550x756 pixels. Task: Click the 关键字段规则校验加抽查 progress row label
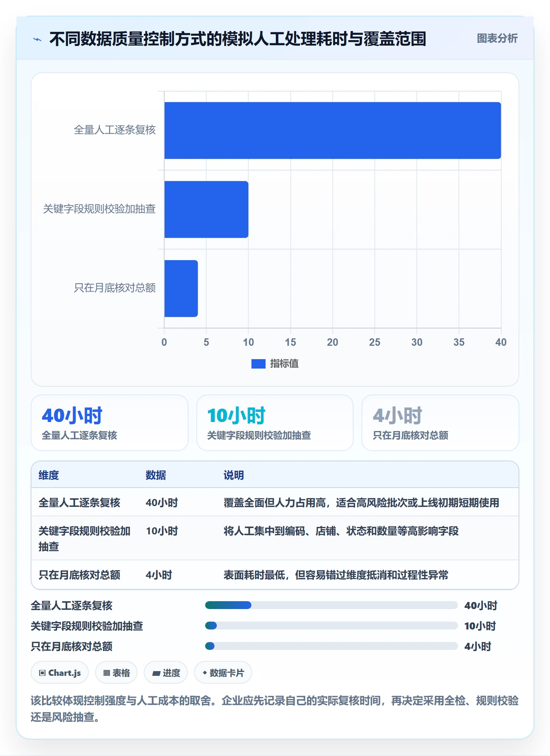coord(87,626)
